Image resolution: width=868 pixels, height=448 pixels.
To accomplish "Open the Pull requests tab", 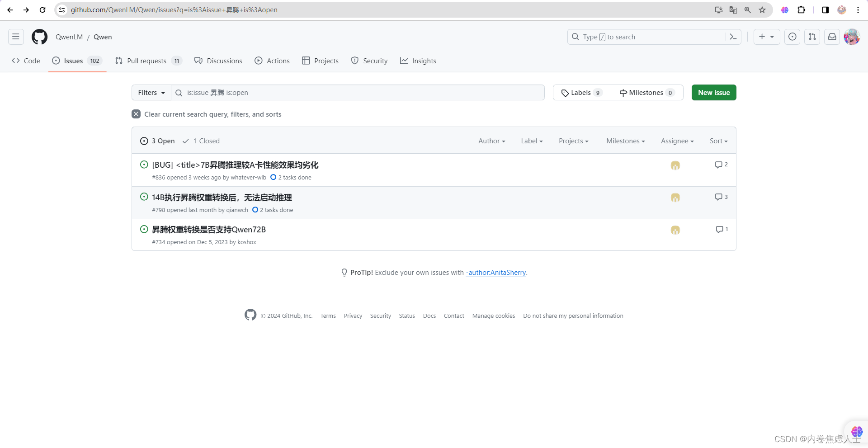I will click(148, 61).
